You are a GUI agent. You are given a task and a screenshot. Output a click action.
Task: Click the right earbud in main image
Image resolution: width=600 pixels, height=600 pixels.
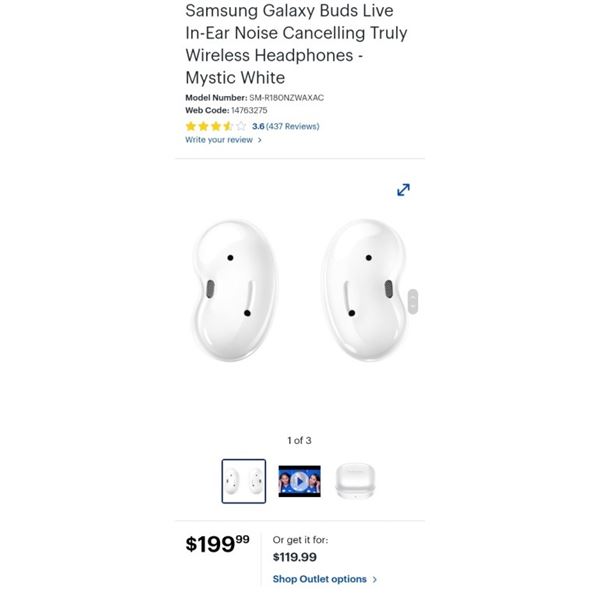[x=364, y=290]
